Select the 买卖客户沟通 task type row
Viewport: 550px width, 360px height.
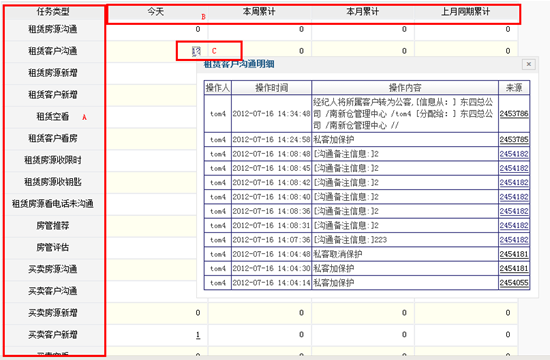click(x=53, y=291)
